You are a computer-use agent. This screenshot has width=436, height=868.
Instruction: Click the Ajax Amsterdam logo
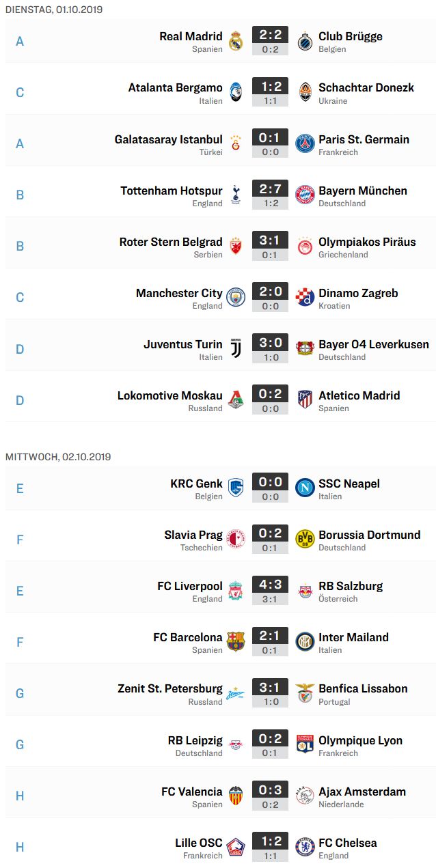point(305,796)
